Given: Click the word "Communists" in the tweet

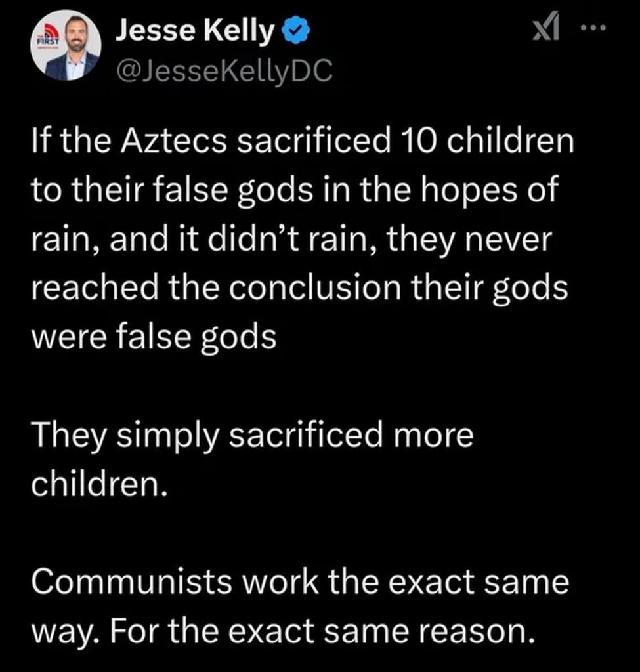Looking at the screenshot, I should click(x=131, y=583).
